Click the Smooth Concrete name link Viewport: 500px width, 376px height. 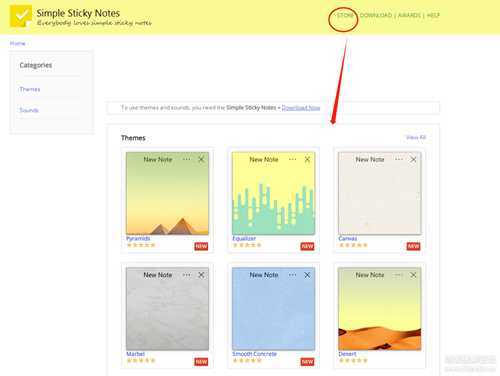[254, 354]
